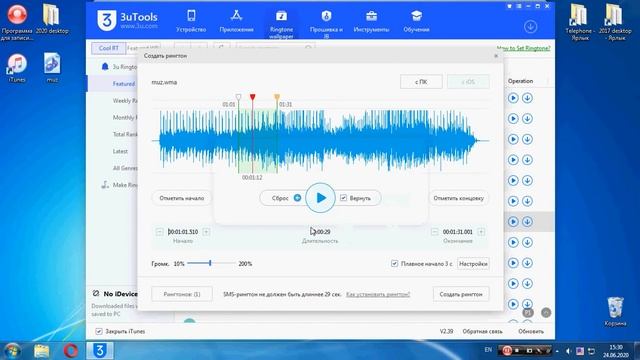Increase end time with plus stepper
This screenshot has width=640, height=360.
481,232
